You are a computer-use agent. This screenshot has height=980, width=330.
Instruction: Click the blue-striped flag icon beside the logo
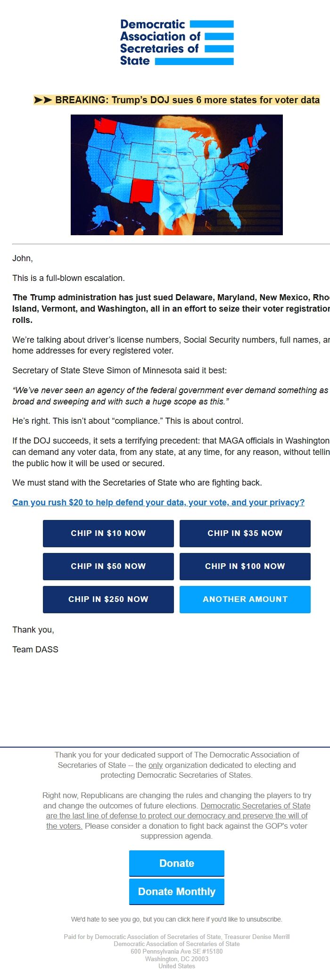[x=211, y=41]
